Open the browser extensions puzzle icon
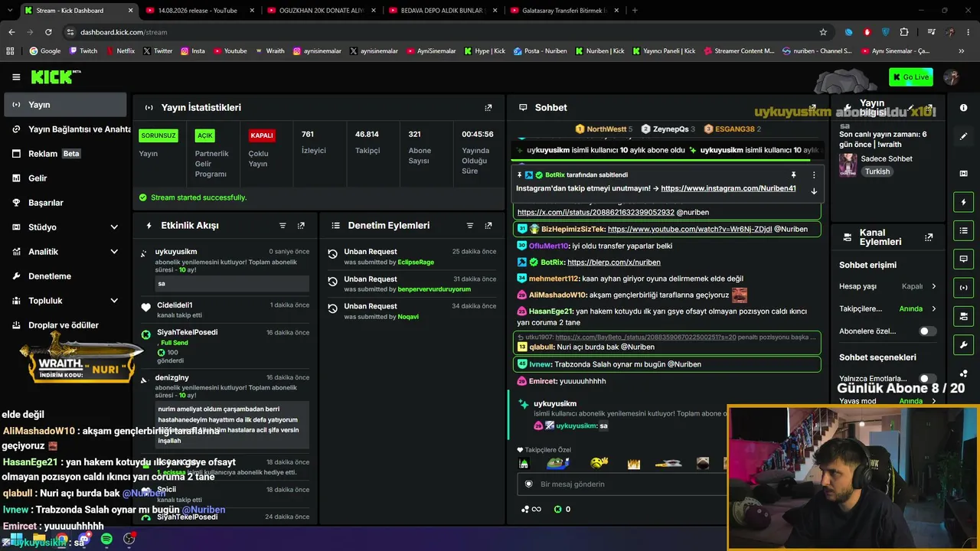Screen dimensions: 980x551 click(x=904, y=32)
